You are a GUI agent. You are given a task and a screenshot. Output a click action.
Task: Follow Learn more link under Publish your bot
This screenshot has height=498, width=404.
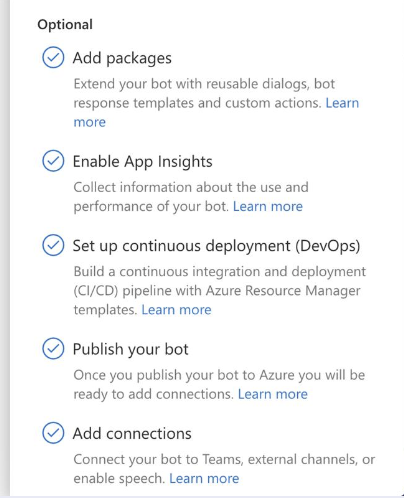[x=273, y=394]
